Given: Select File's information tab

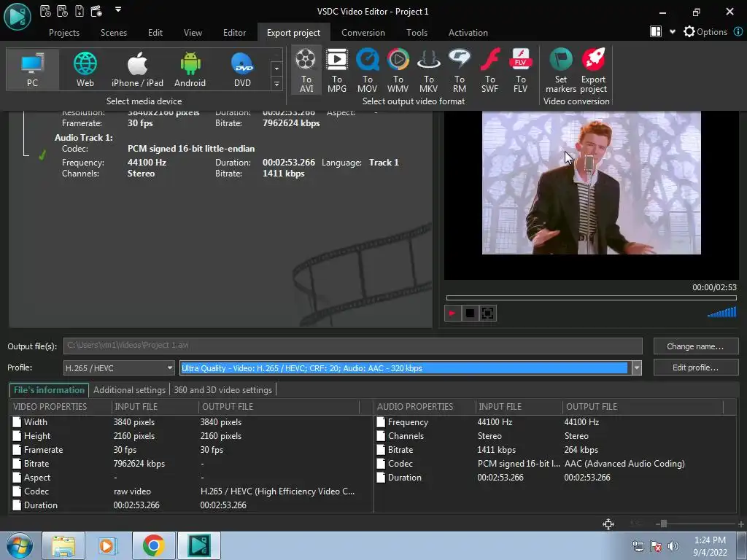Looking at the screenshot, I should point(49,390).
